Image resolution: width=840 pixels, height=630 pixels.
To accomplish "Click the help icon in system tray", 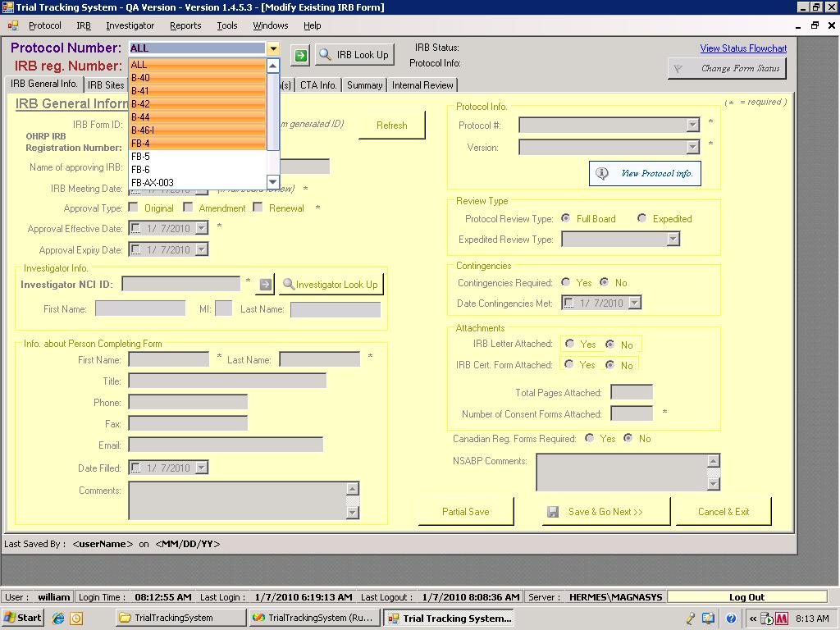I will (731, 619).
